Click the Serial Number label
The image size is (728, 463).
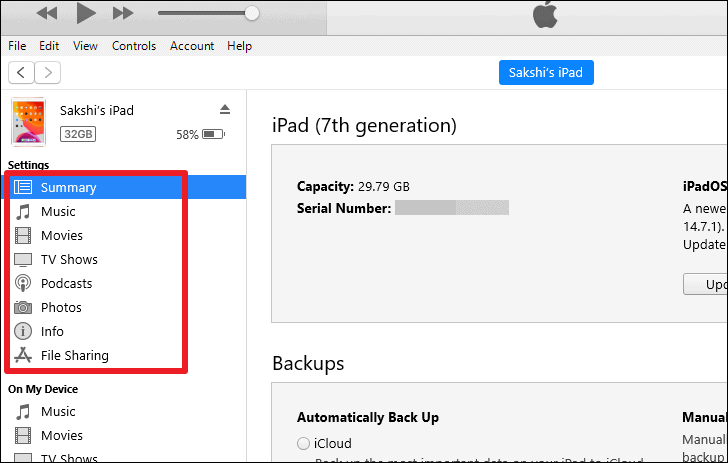tap(344, 209)
